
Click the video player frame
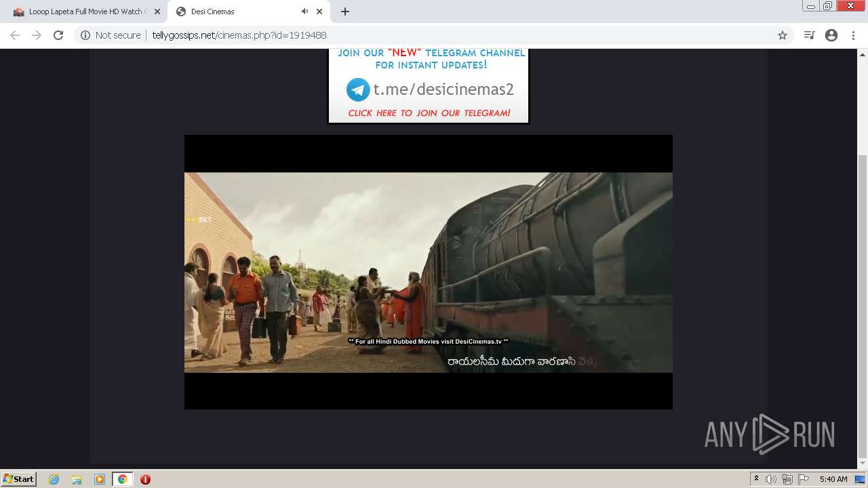click(x=429, y=272)
